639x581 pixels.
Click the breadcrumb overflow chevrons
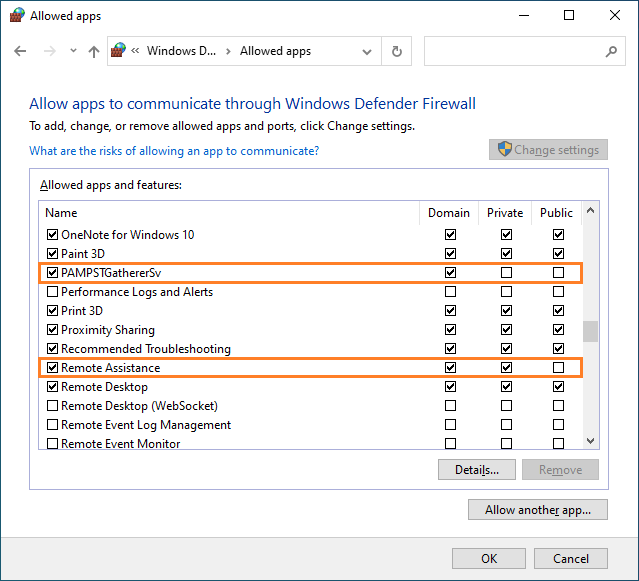(134, 51)
